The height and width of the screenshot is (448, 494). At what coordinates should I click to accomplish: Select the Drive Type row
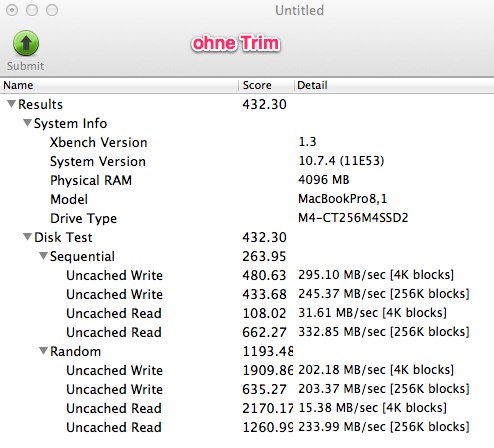(247, 218)
